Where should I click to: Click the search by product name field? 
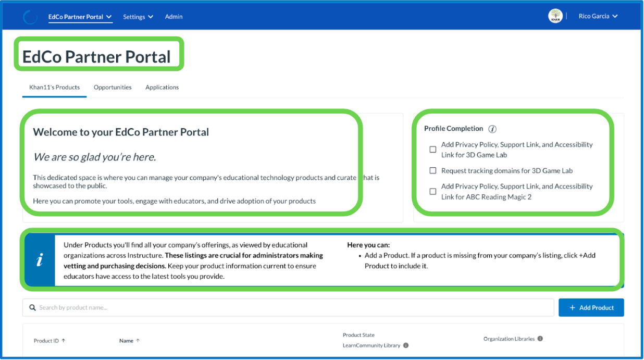click(x=288, y=308)
